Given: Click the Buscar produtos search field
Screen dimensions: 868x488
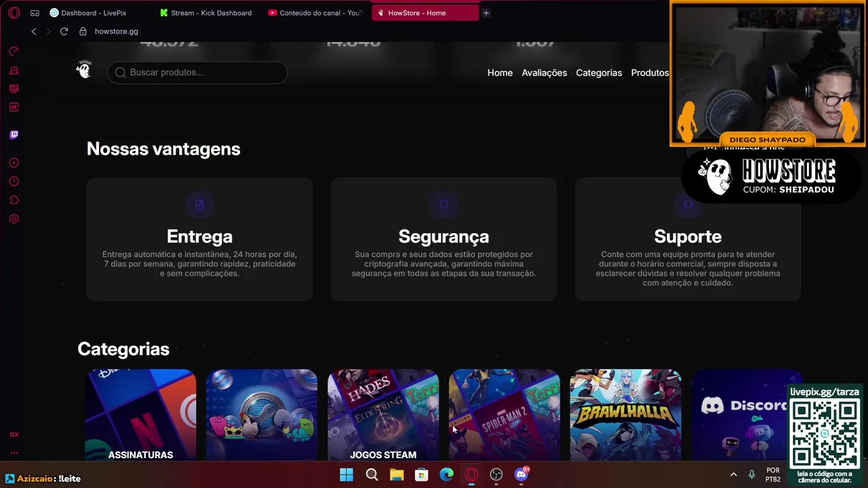Looking at the screenshot, I should [x=197, y=73].
